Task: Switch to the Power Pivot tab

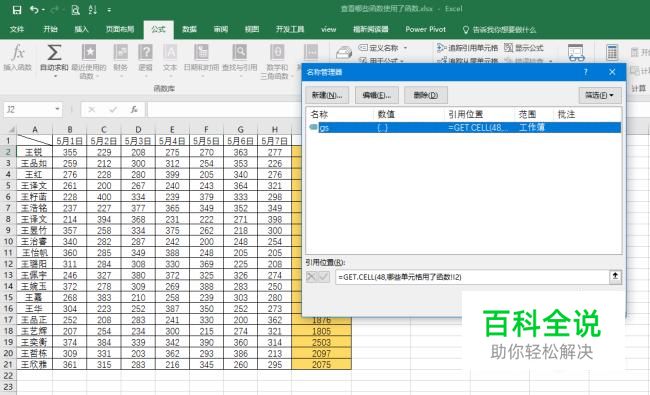Action: click(x=425, y=29)
